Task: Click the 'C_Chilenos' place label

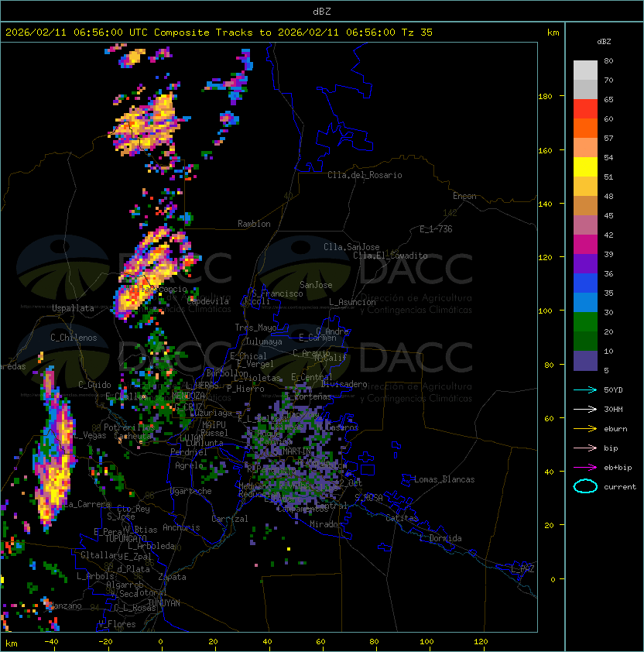Action: click(74, 338)
